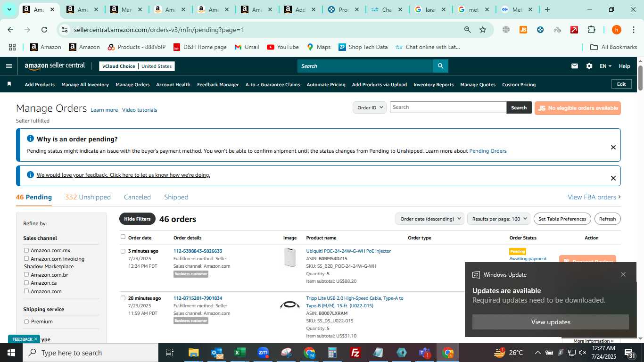644x362 pixels.
Task: Click the Seller Central search magnifier button
Action: [x=440, y=66]
